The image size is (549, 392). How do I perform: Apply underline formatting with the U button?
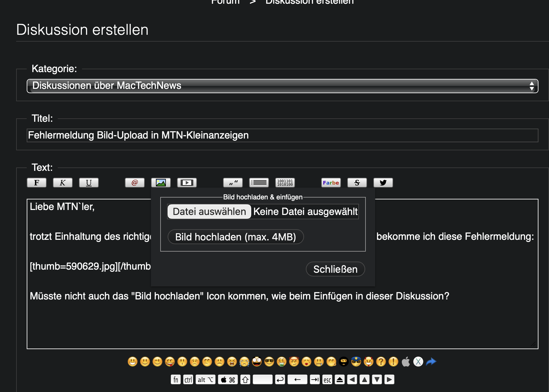(x=89, y=183)
